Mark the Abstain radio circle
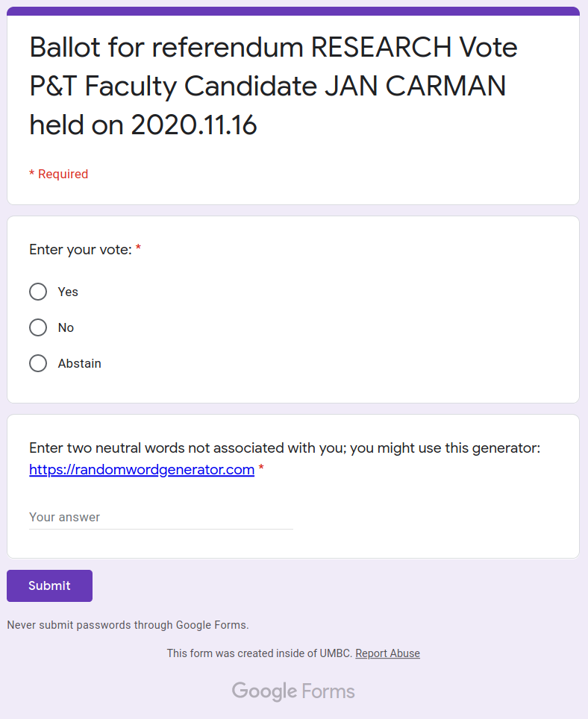This screenshot has height=719, width=588. coord(38,363)
